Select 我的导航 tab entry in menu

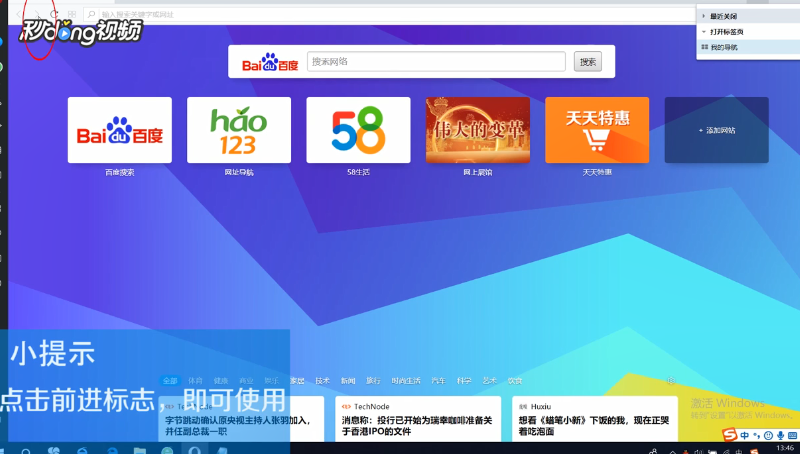point(748,47)
